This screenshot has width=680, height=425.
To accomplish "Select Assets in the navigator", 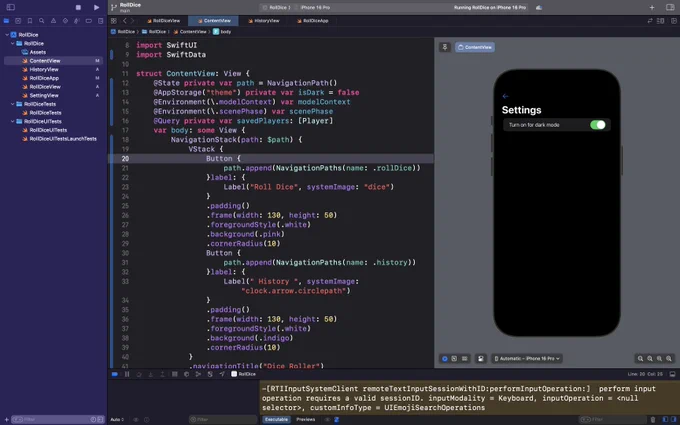I will (37, 52).
